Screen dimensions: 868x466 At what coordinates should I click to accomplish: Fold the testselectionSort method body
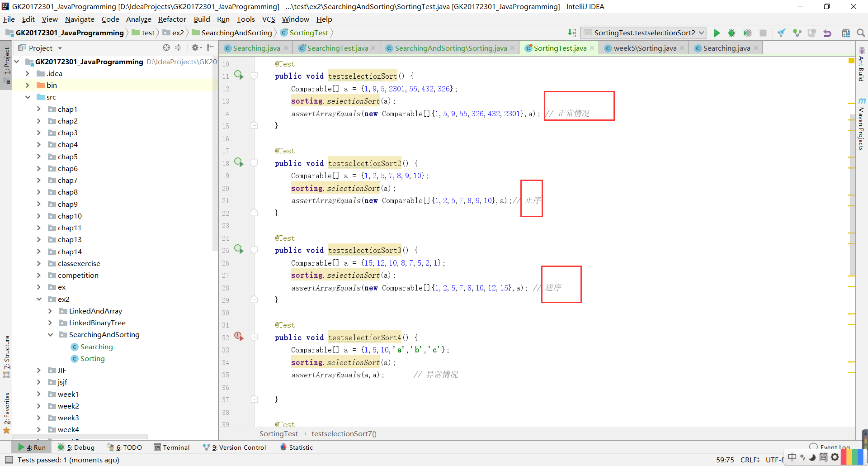(254, 76)
